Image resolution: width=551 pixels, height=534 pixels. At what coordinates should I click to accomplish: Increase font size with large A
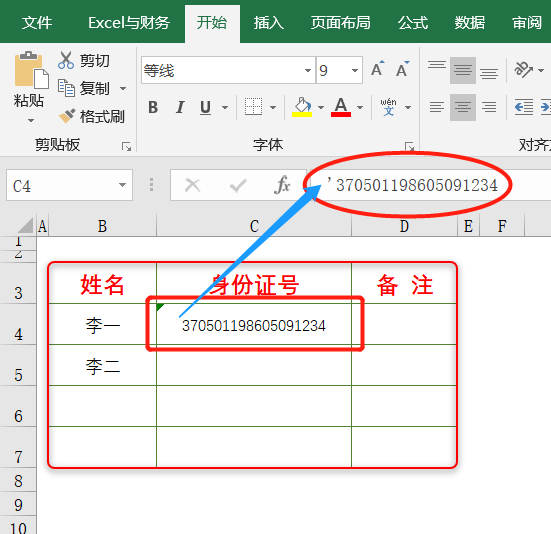(x=377, y=69)
